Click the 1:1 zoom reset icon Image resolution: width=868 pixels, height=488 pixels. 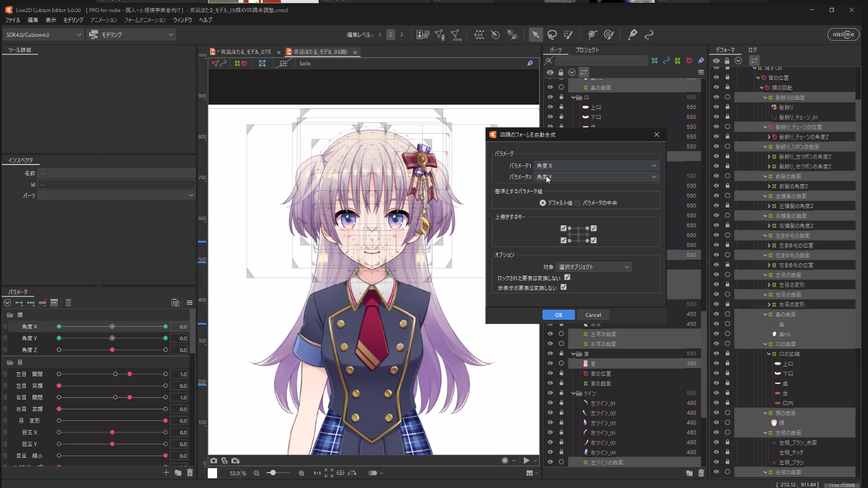coord(317,473)
